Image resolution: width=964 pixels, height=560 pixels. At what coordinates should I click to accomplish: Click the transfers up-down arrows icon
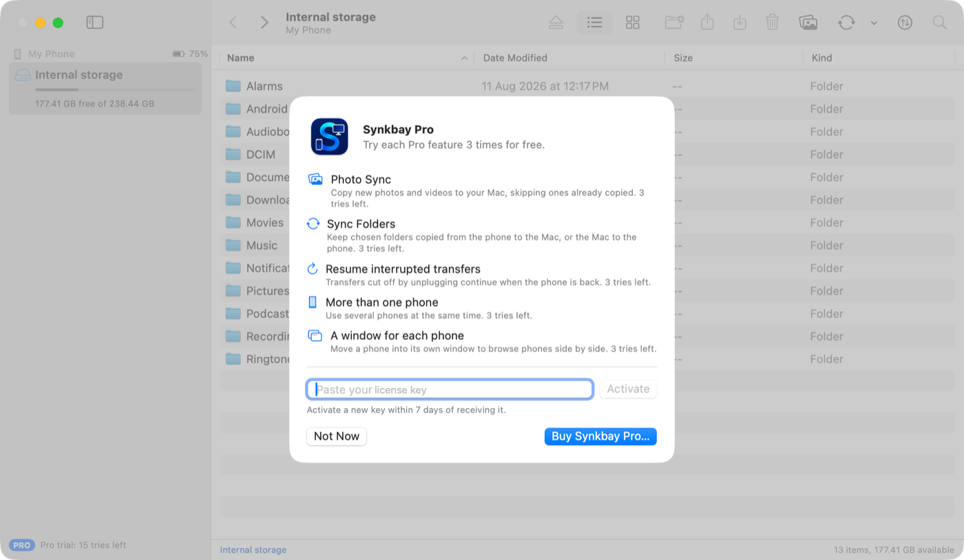click(x=905, y=23)
